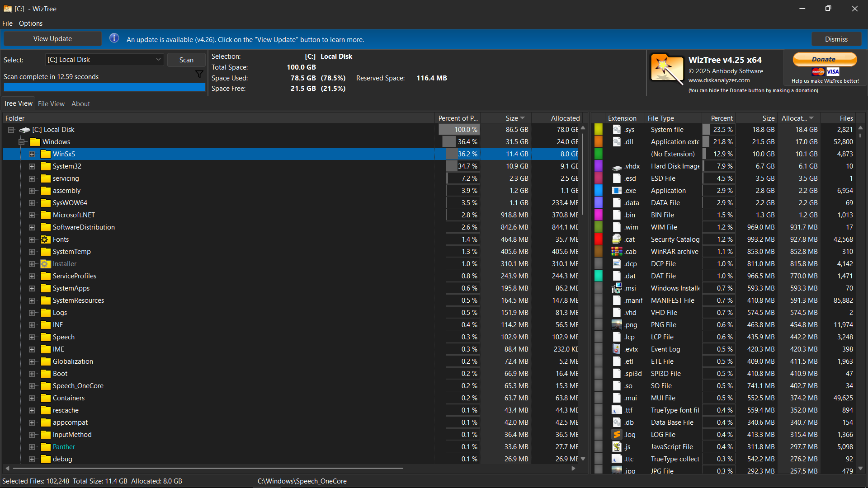868x488 pixels.
Task: Click the red .cat color swatch
Action: click(x=598, y=239)
